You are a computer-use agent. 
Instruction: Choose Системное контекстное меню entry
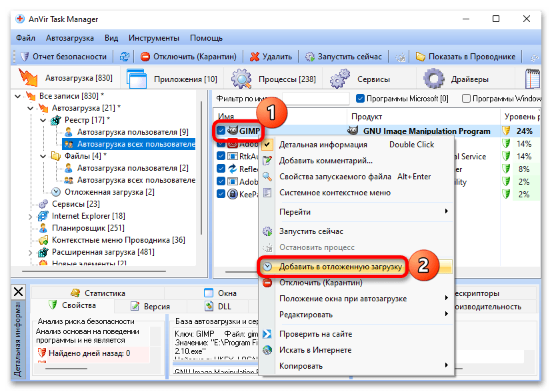click(355, 193)
